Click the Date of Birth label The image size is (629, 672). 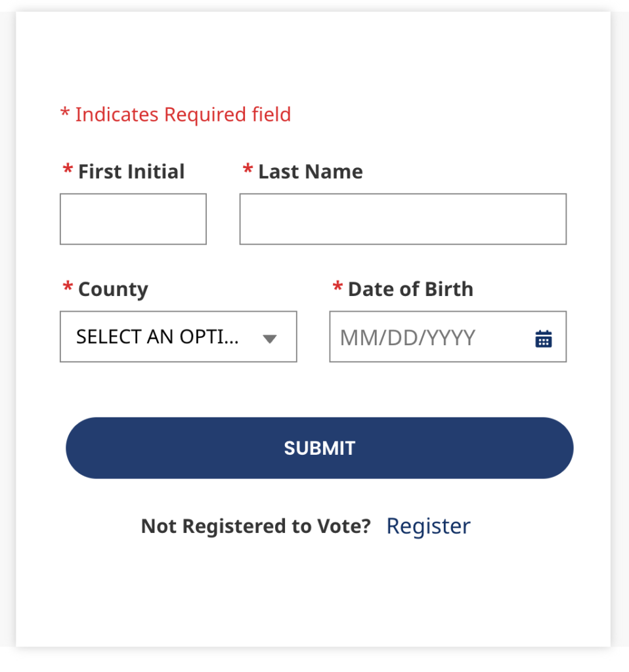(x=410, y=289)
